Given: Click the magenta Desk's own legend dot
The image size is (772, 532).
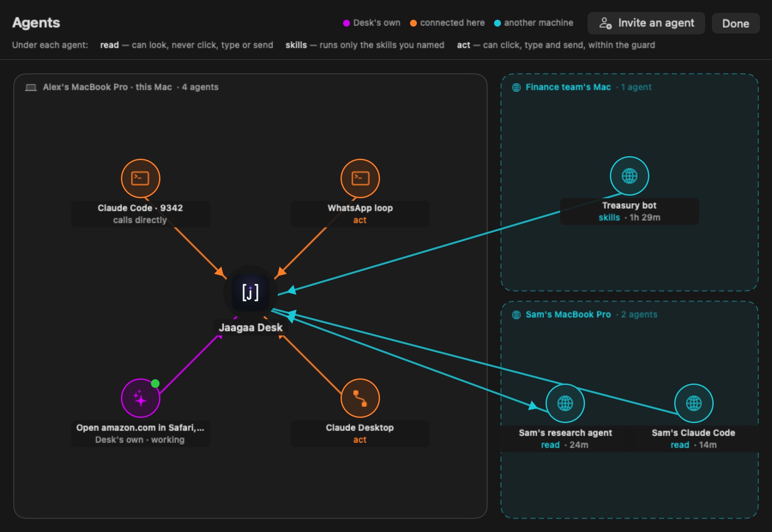Looking at the screenshot, I should (x=347, y=23).
